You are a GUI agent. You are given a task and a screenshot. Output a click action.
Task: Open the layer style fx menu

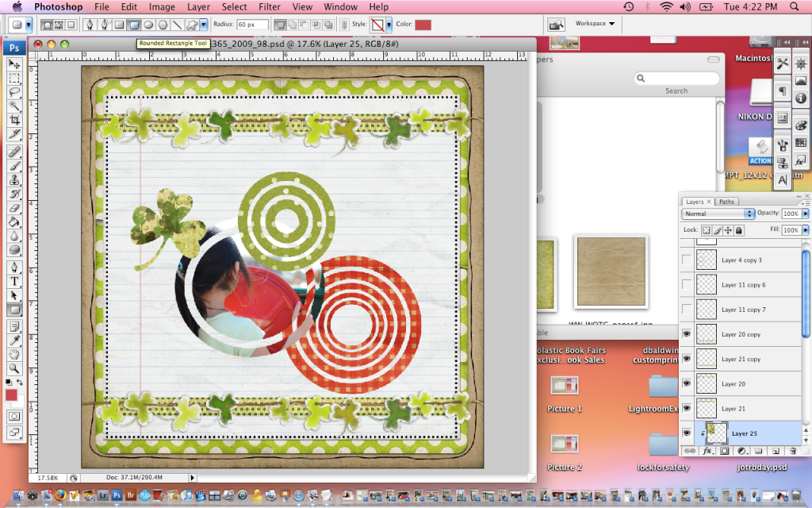pyautogui.click(x=705, y=451)
